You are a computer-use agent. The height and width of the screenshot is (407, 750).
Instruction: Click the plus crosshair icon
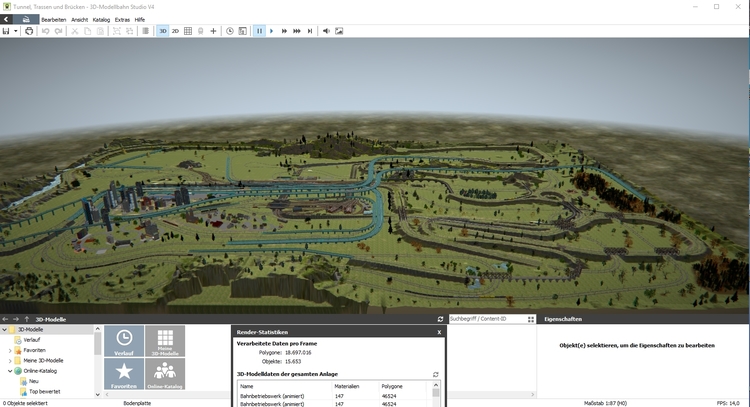click(213, 31)
